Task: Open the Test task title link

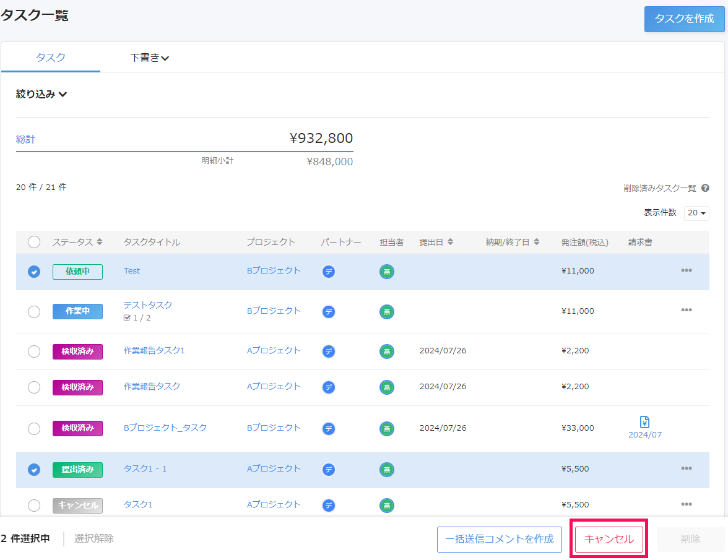Action: tap(132, 270)
